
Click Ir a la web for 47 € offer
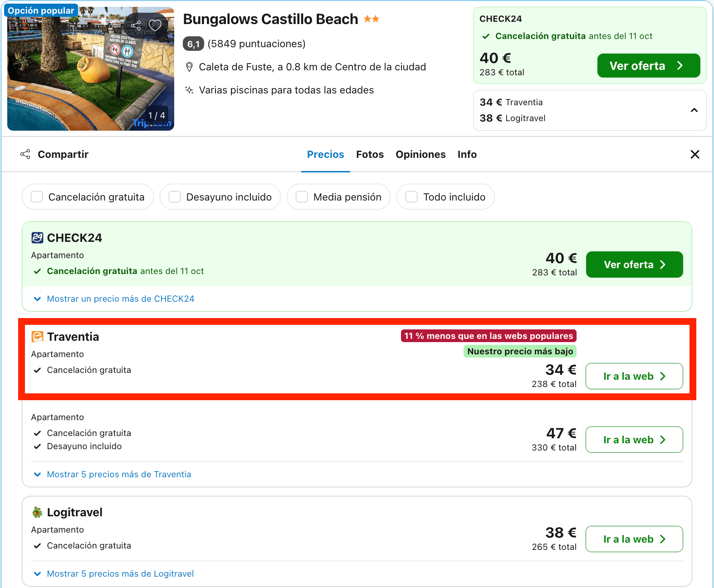coord(634,440)
